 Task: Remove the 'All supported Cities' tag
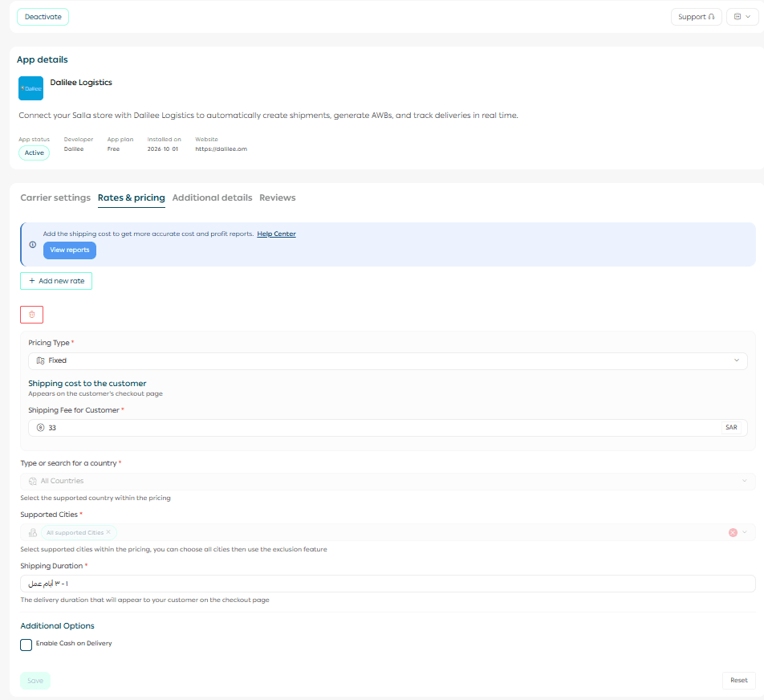click(x=108, y=532)
